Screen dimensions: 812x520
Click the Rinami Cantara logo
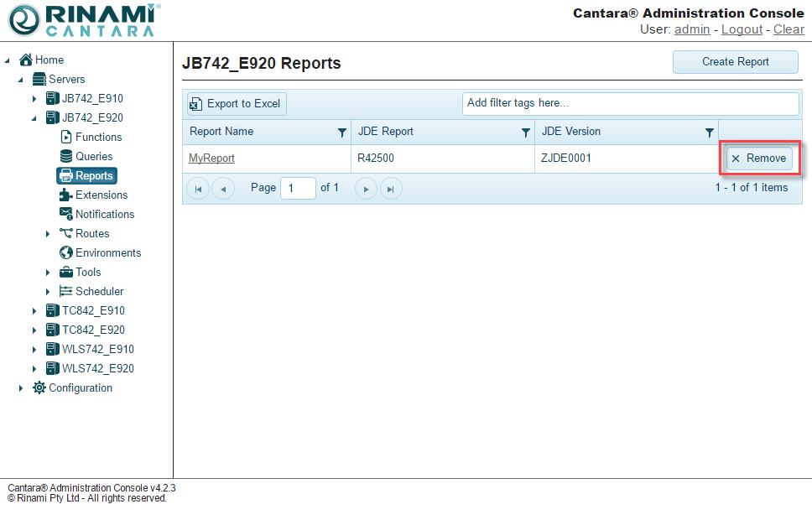(x=82, y=20)
